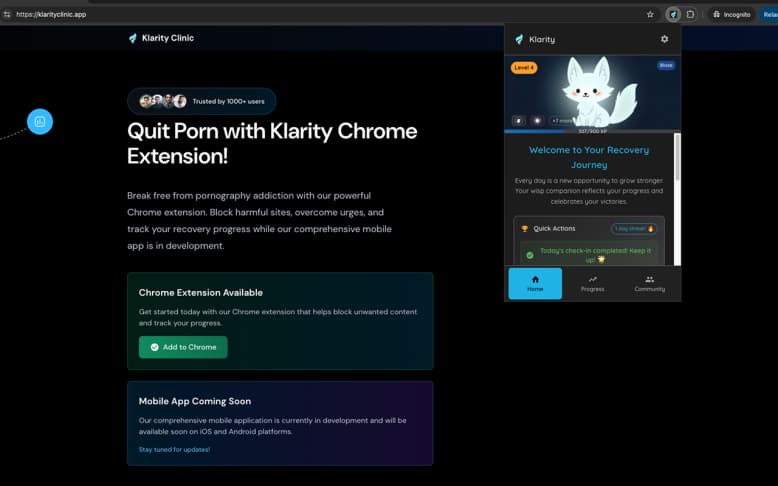The height and width of the screenshot is (486, 778).
Task: Expand the '+7 more' badges chip
Action: pyautogui.click(x=561, y=120)
